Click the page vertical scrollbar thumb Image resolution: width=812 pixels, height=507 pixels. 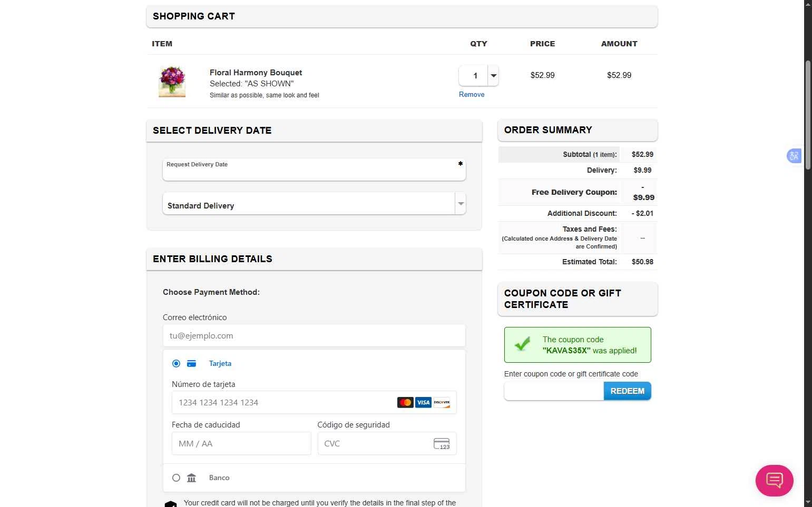(808, 115)
